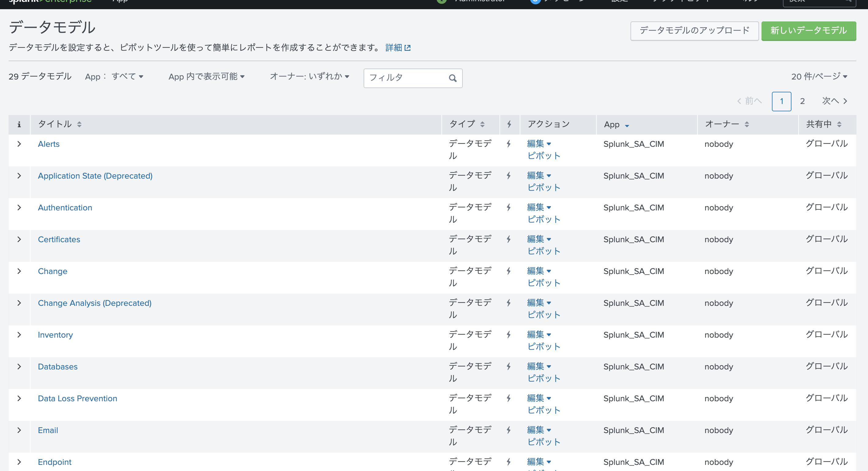Open the 編集 menu for Email
Image resolution: width=868 pixels, height=471 pixels.
point(539,430)
